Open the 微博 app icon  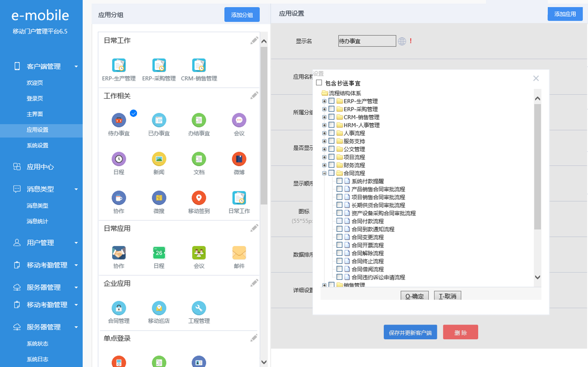click(239, 159)
